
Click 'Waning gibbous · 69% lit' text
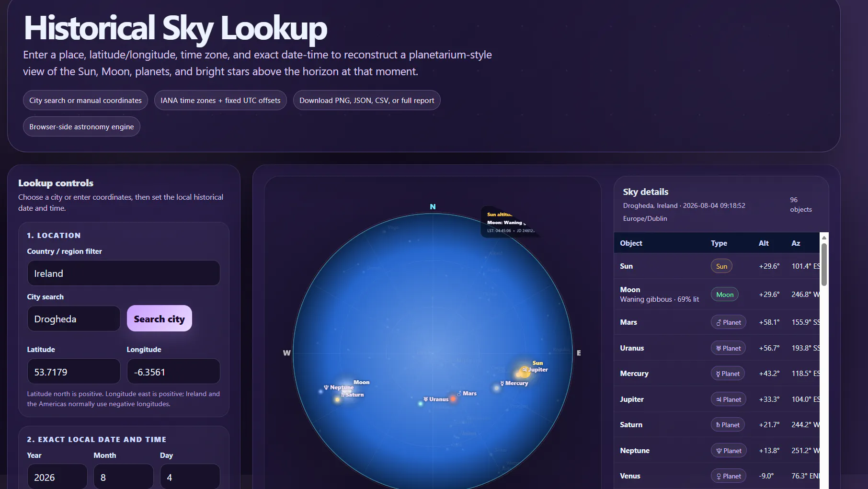pos(660,299)
